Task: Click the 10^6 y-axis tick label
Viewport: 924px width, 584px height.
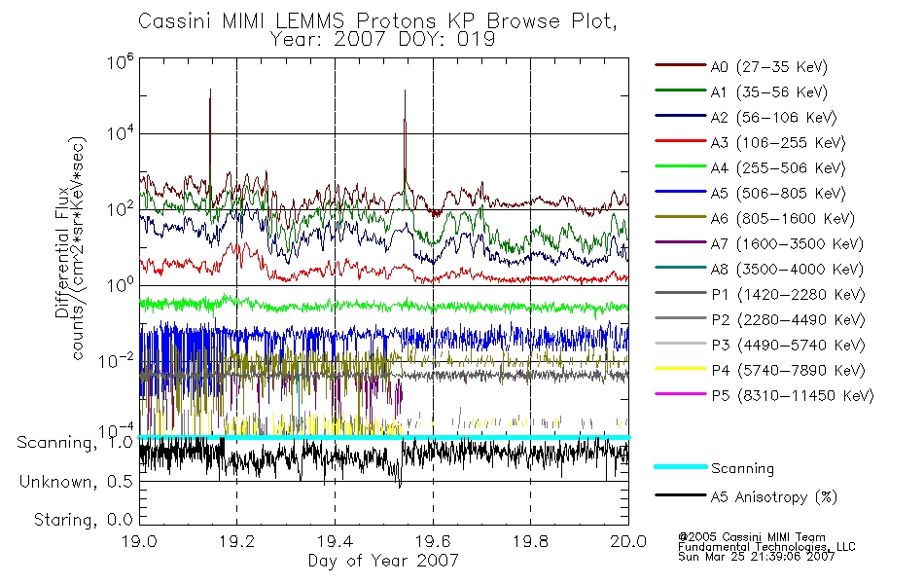Action: coord(121,61)
